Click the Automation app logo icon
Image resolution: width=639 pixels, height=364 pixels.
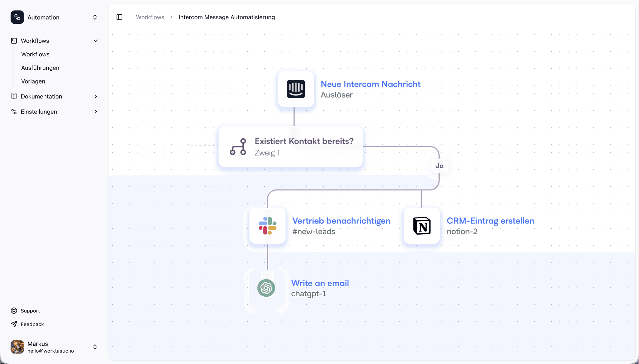(x=17, y=17)
